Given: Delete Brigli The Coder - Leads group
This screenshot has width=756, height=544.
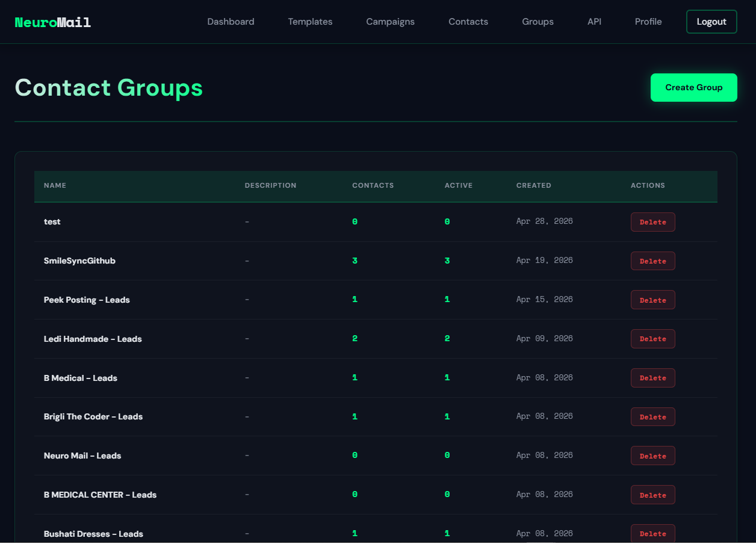Looking at the screenshot, I should pos(653,416).
